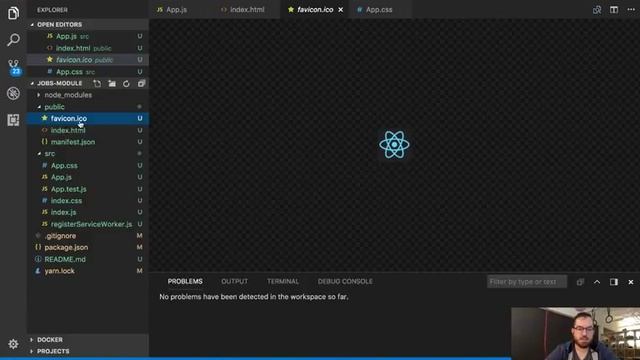Open the Explorer view in activity bar

tap(13, 13)
